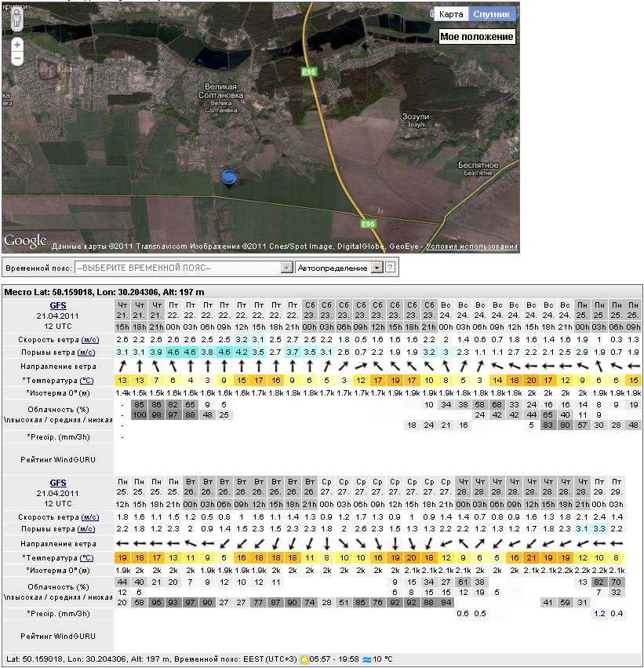
Task: Click the Street View pegman icon
Action: click(17, 20)
